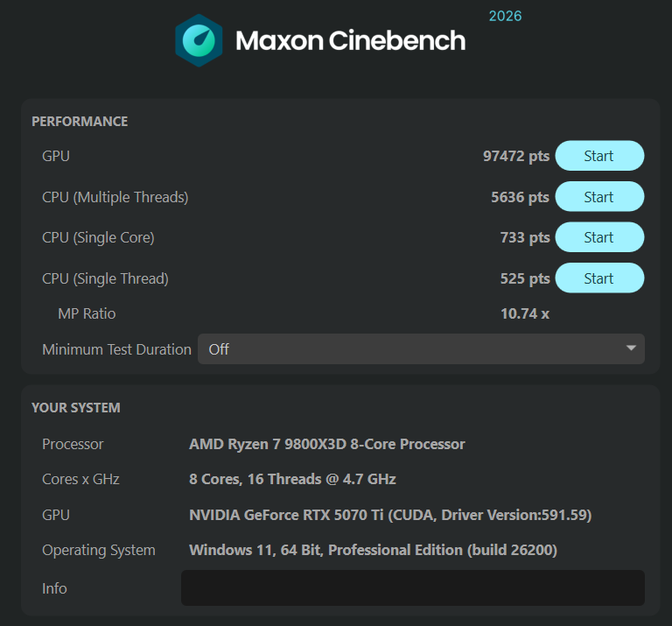Click the Minimum Test Duration label
The height and width of the screenshot is (626, 672).
[116, 349]
